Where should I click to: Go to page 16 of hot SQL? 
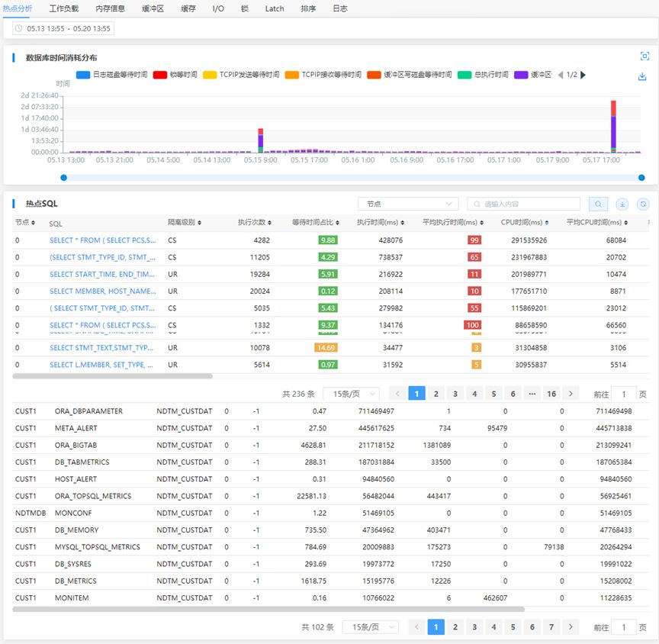[551, 394]
